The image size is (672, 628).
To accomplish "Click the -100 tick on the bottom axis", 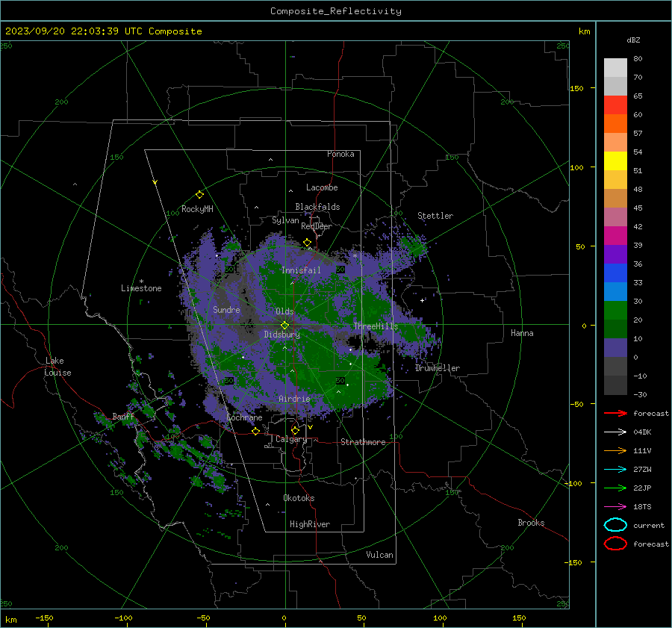I will point(123,618).
